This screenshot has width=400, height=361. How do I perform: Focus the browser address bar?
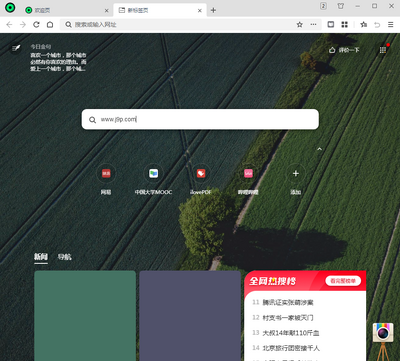point(180,25)
